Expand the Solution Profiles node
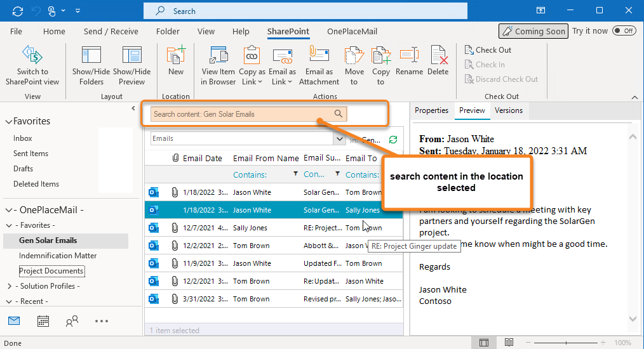This screenshot has height=349, width=644. pos(10,286)
